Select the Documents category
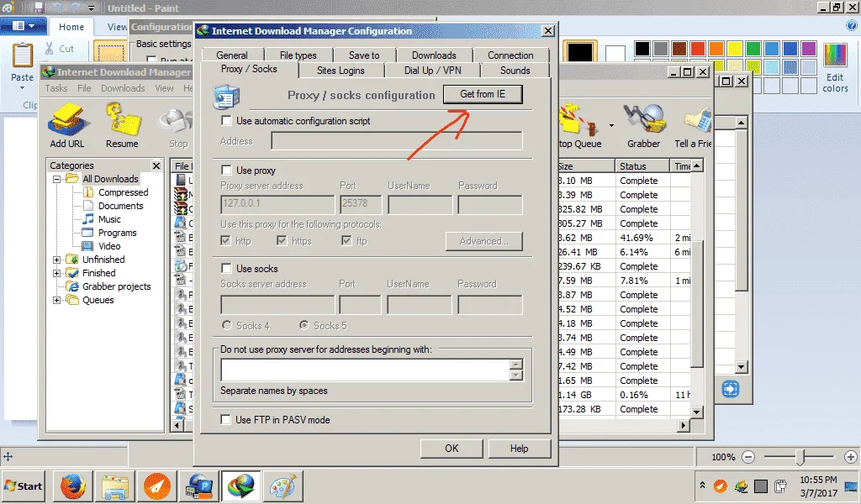This screenshot has height=504, width=861. (120, 206)
